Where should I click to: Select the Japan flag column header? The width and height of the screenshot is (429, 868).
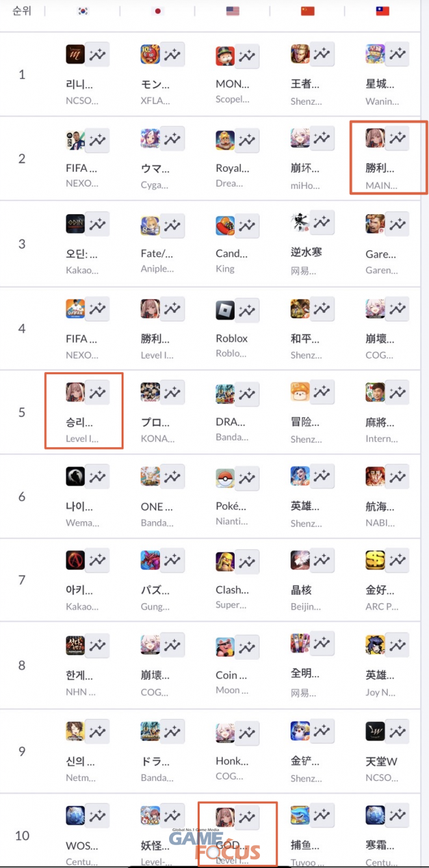[157, 11]
